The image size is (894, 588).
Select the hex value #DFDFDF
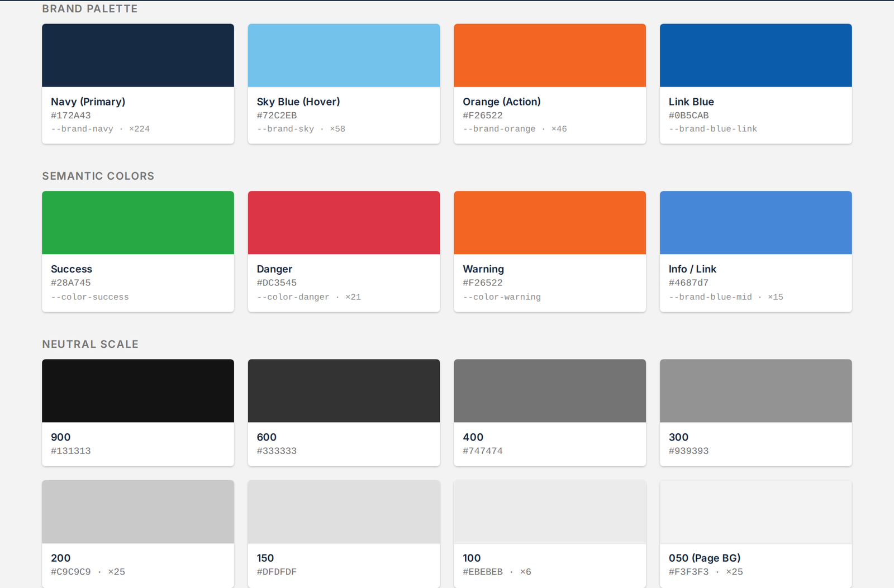click(277, 572)
